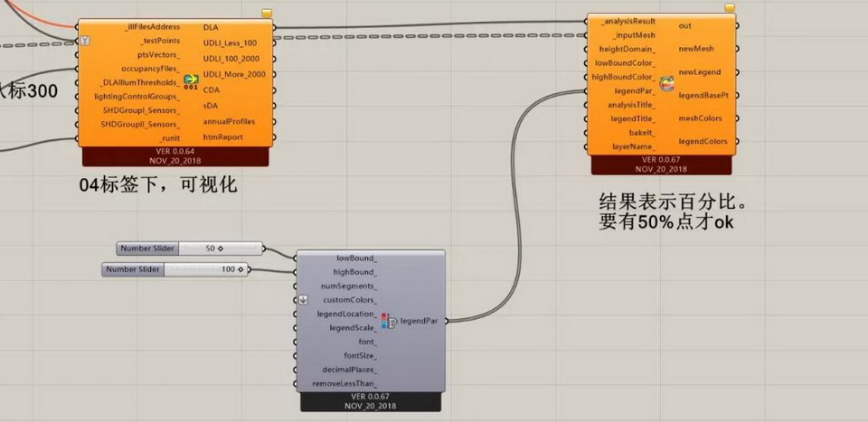Click the legend parameters component P icon
This screenshot has width=868, height=422.
point(391,321)
